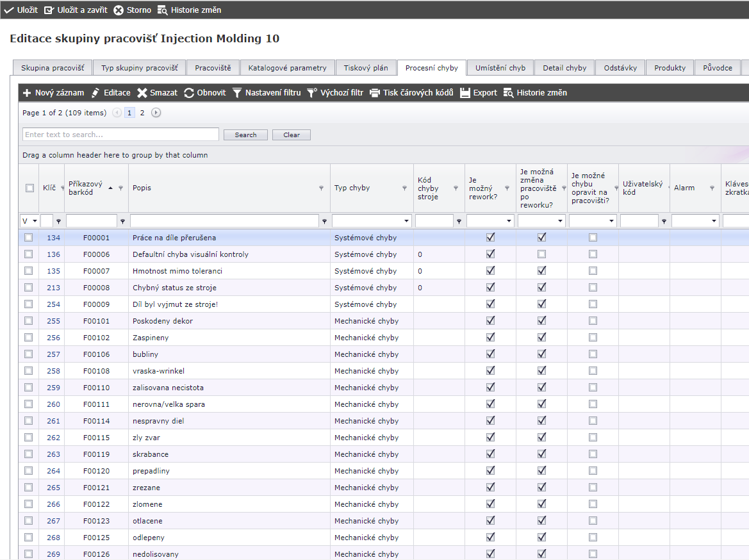Viewport: 749px width, 560px height.
Task: Switch to the Umístění chyb tab
Action: 500,68
